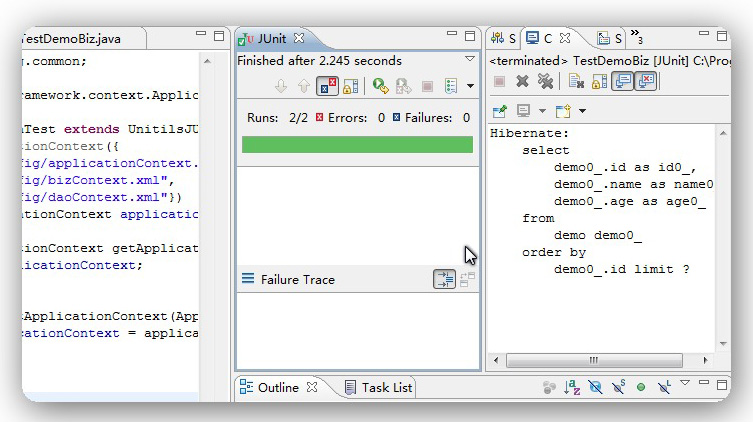
Task: Click show console on standard output change
Action: point(619,82)
